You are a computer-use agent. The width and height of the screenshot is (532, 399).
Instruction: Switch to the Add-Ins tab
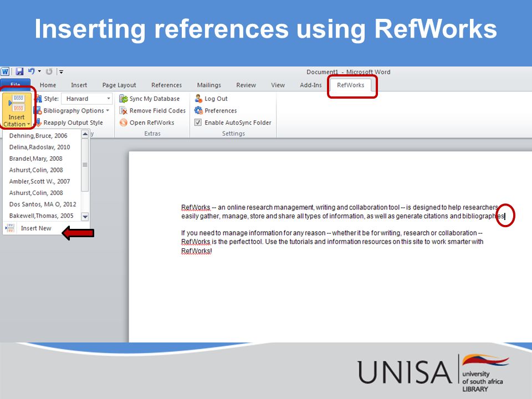[311, 85]
